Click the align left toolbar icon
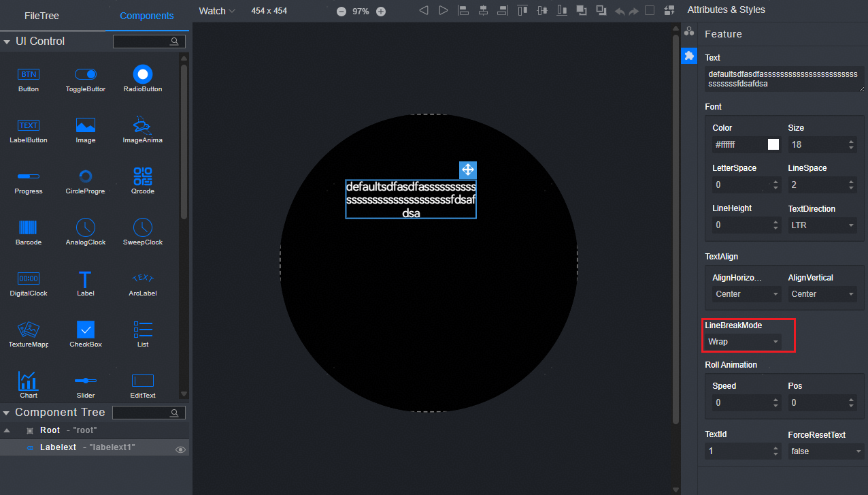Viewport: 868px width, 495px height. [x=463, y=10]
